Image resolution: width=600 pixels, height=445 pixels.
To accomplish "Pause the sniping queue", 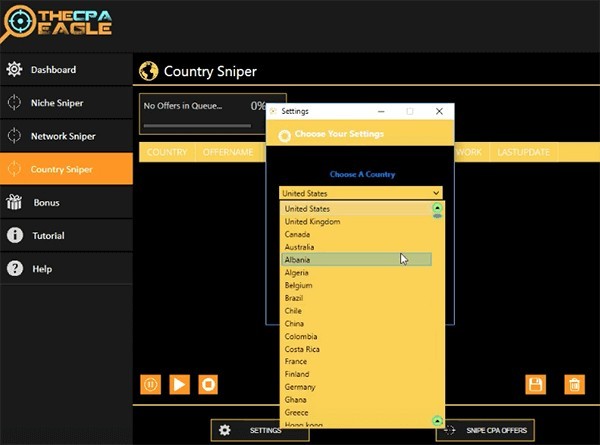I will click(x=150, y=384).
